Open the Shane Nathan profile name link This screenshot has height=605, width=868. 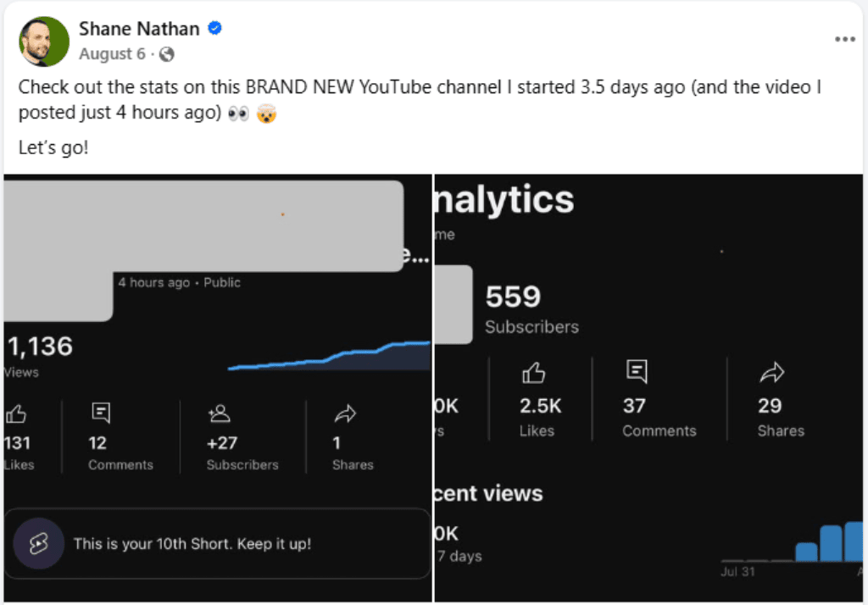click(x=139, y=29)
